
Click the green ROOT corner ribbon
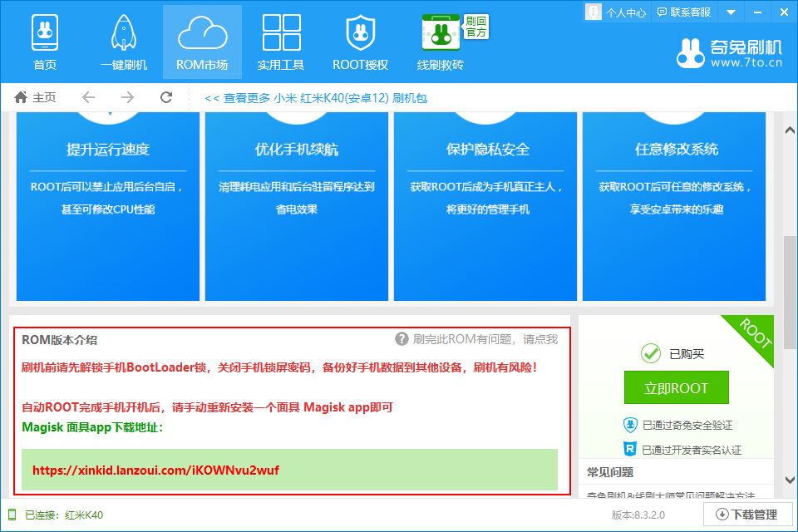(x=754, y=333)
